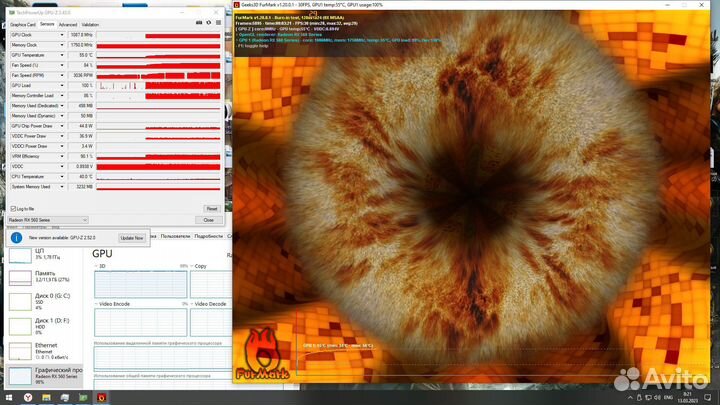Open the Memory Controller Load dropdown
The height and width of the screenshot is (405, 720).
62,96
